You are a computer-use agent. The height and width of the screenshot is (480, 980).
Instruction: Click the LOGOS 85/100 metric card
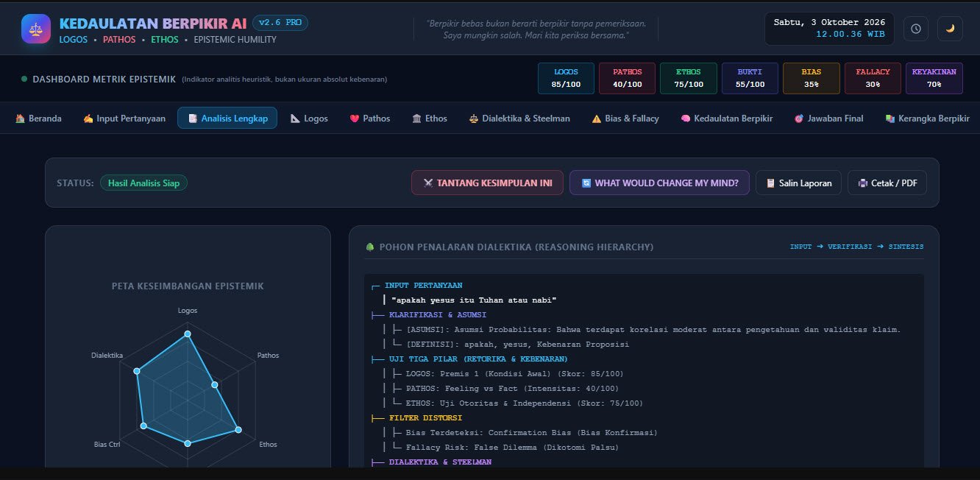pos(566,78)
